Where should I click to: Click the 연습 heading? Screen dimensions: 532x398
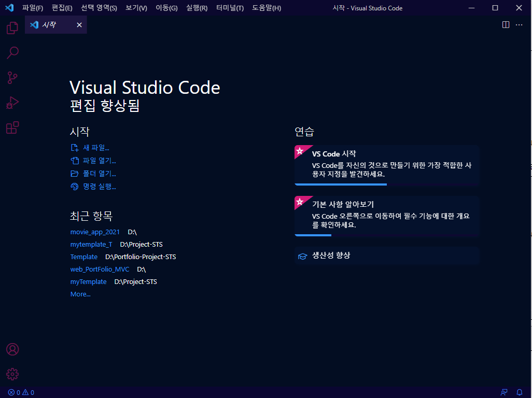tap(304, 132)
